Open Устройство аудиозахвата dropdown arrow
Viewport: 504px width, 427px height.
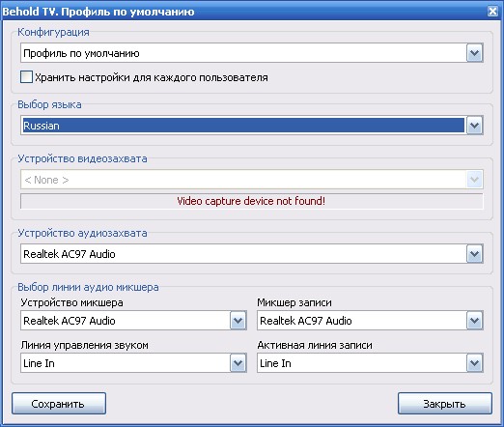474,254
